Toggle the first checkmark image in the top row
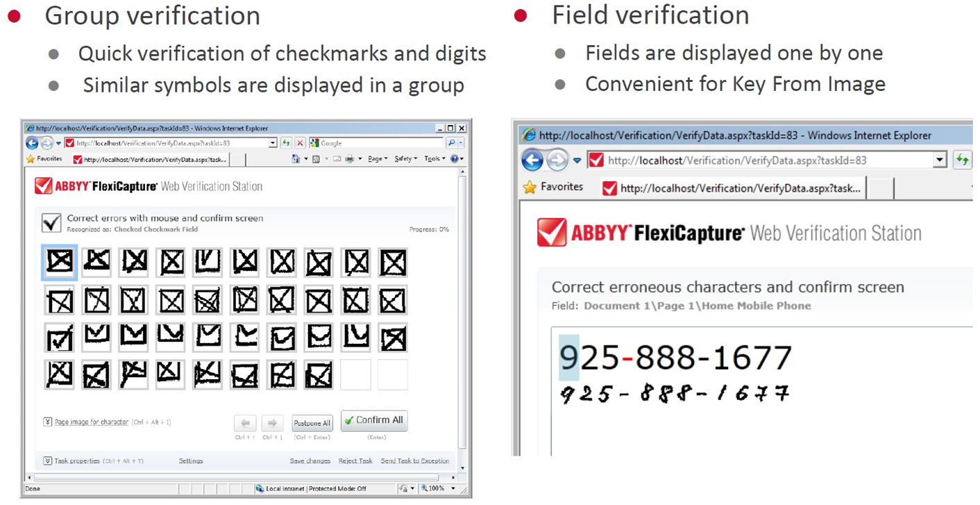The width and height of the screenshot is (980, 505). pos(60,263)
